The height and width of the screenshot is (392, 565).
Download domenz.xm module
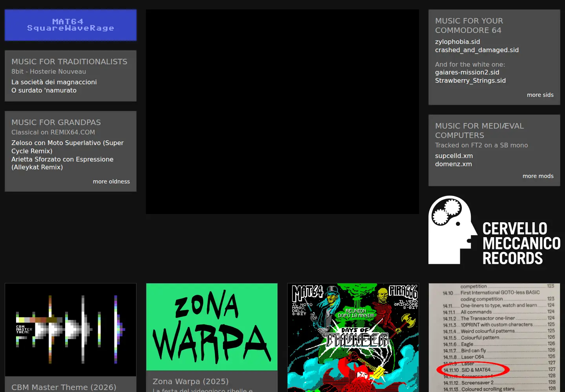454,164
